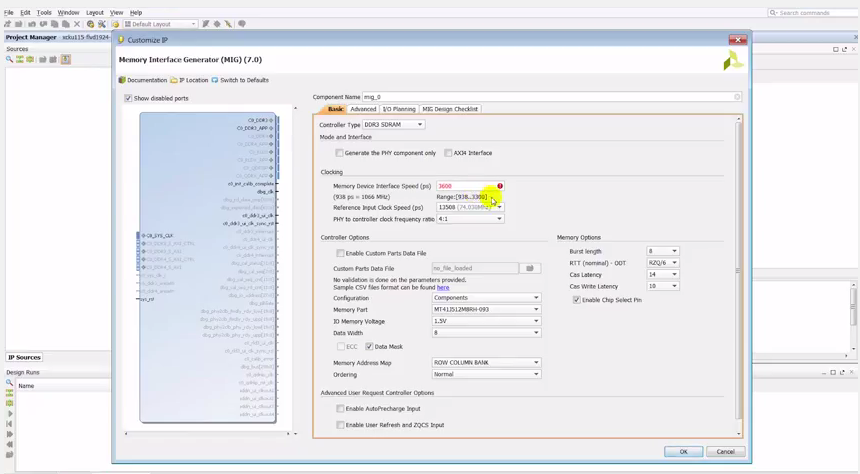Clear the Component Name field icon
The image size is (860, 474).
tap(737, 97)
